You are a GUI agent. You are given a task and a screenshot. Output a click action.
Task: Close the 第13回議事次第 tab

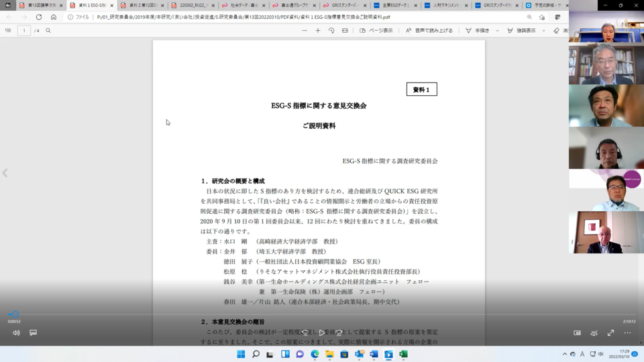[61, 5]
